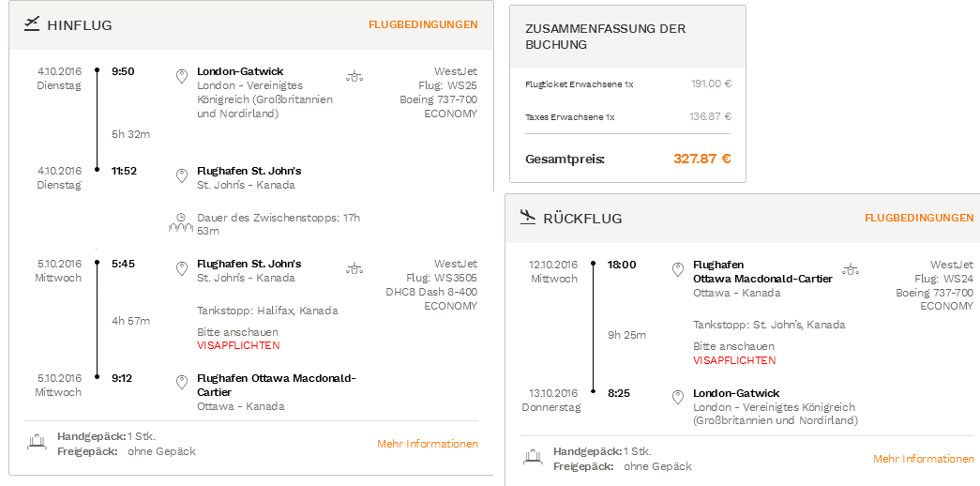Open Flugbedingungen for the Rückflug
Viewport: 980px width, 486px height.
[x=919, y=218]
